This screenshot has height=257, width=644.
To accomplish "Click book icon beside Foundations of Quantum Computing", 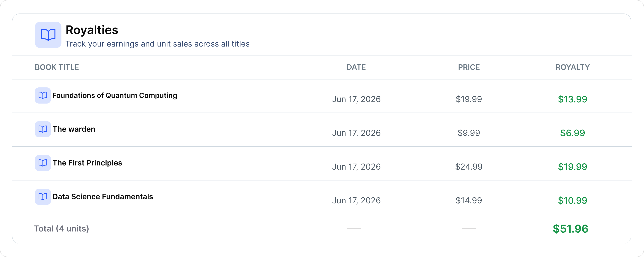I will click(43, 95).
